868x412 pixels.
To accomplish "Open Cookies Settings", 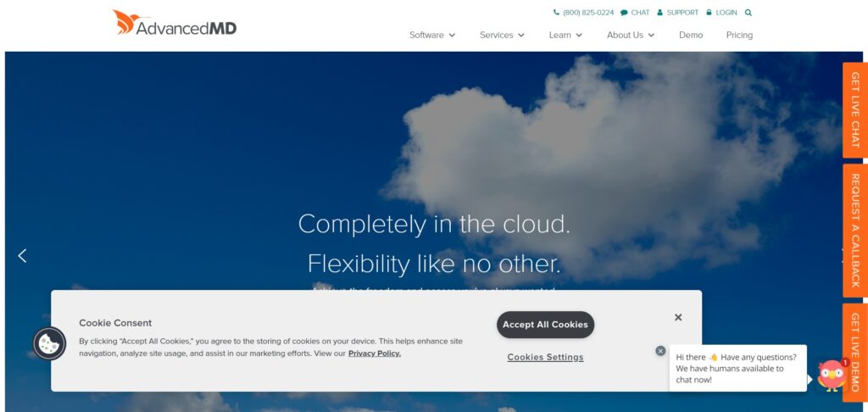I will point(545,357).
